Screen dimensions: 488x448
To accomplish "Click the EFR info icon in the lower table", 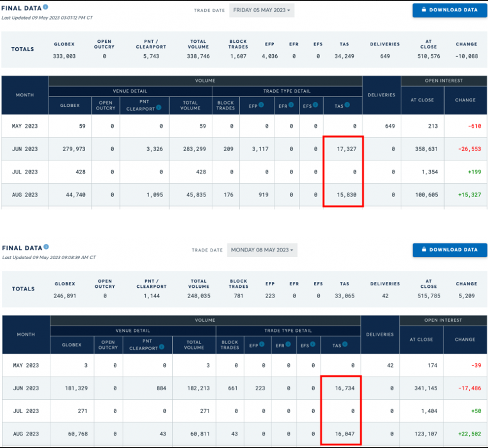I will tap(288, 345).
